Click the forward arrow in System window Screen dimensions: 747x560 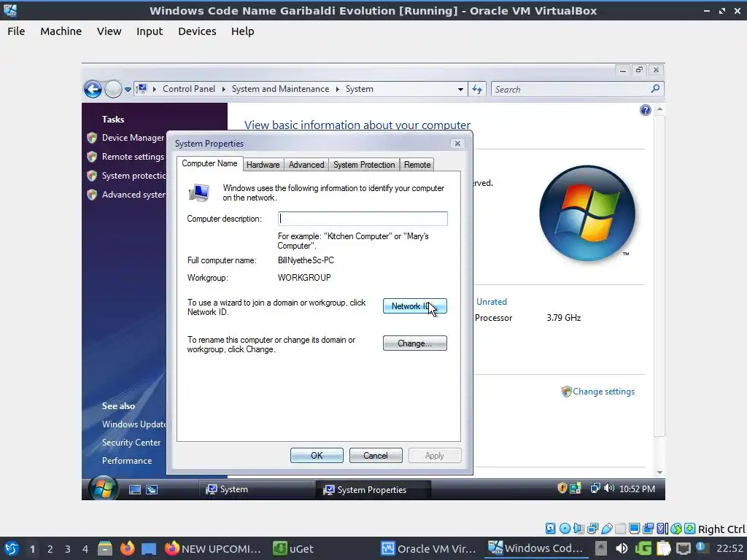pos(113,89)
